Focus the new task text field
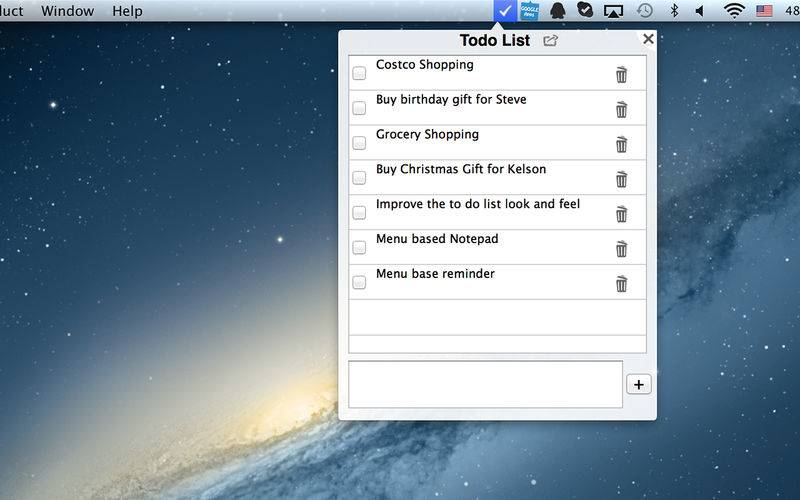The width and height of the screenshot is (800, 500). click(485, 384)
